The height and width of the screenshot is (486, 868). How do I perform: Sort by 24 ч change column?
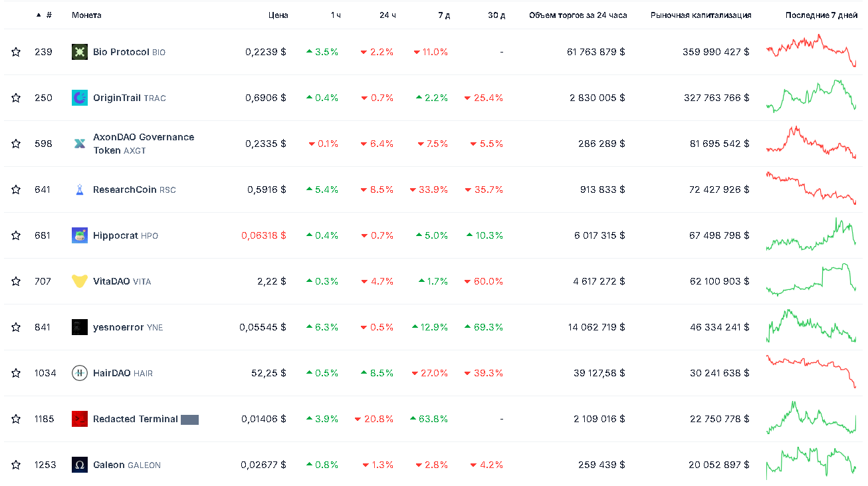click(x=387, y=15)
